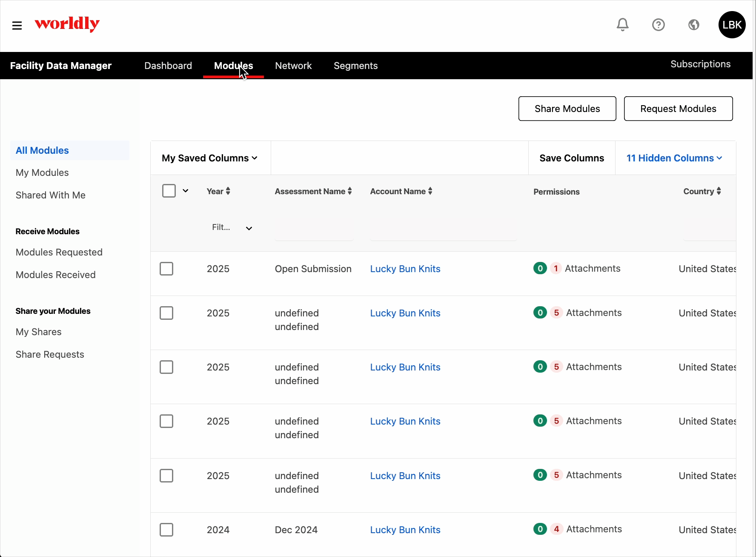
Task: Click the Share Modules button
Action: coord(567,109)
